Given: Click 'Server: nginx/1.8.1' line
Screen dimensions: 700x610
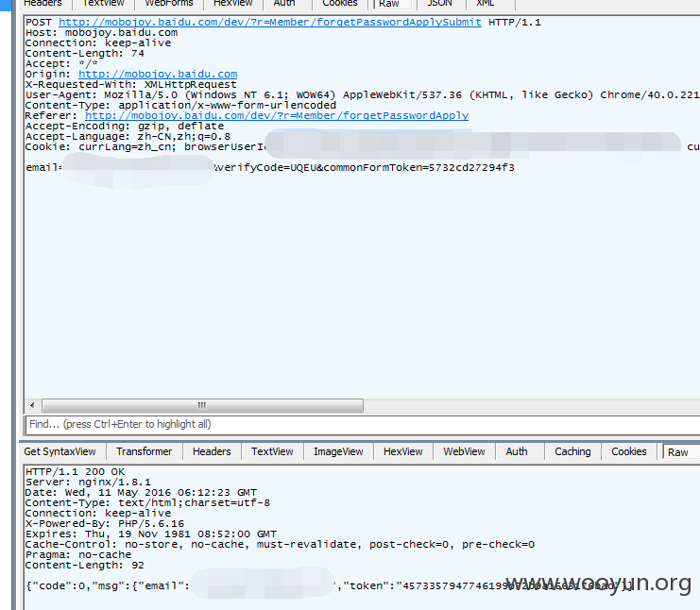Looking at the screenshot, I should (88, 482).
